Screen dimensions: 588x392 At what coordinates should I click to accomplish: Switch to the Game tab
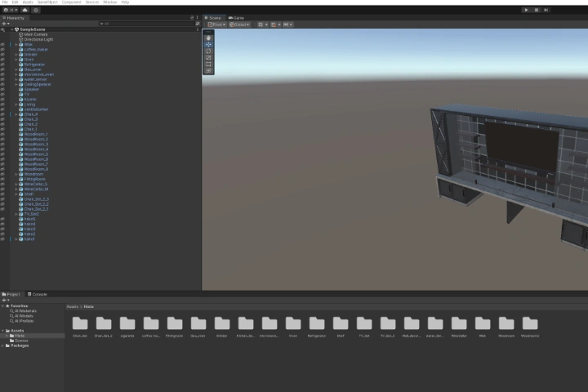tap(236, 18)
